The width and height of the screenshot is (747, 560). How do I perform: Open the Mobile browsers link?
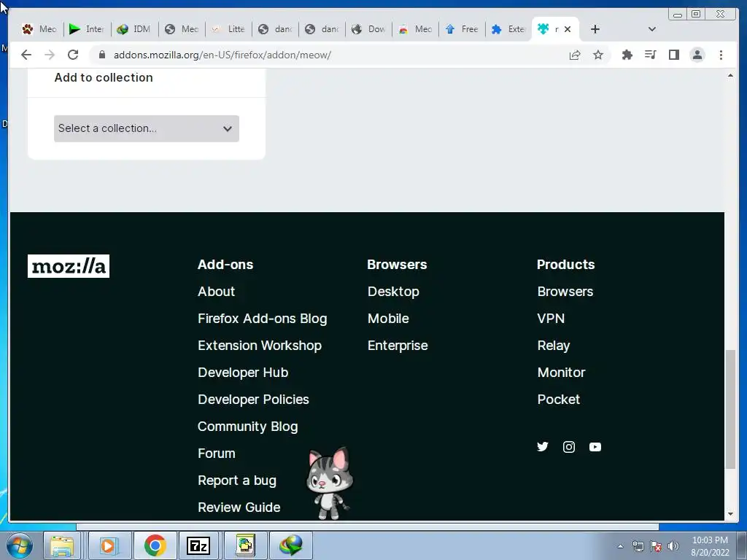(x=388, y=319)
